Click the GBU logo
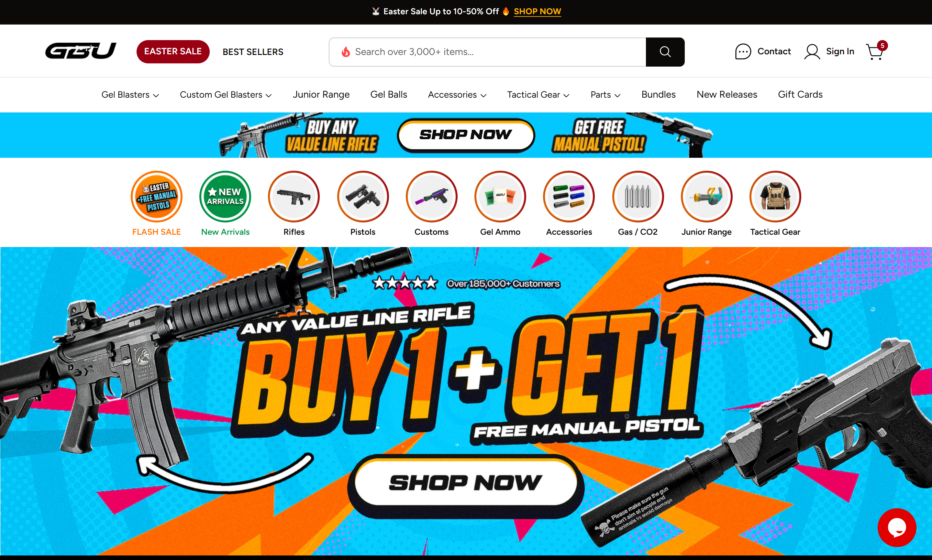932x560 pixels. click(81, 51)
